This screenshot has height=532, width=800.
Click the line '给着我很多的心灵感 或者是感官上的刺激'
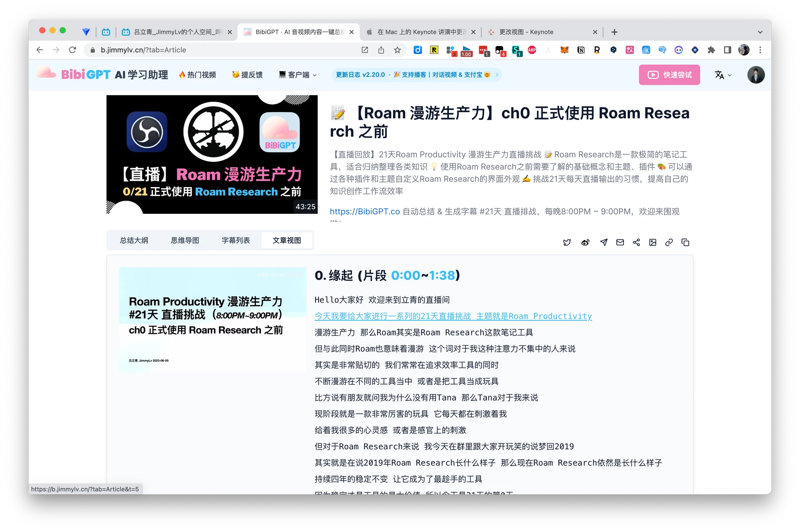pos(390,430)
